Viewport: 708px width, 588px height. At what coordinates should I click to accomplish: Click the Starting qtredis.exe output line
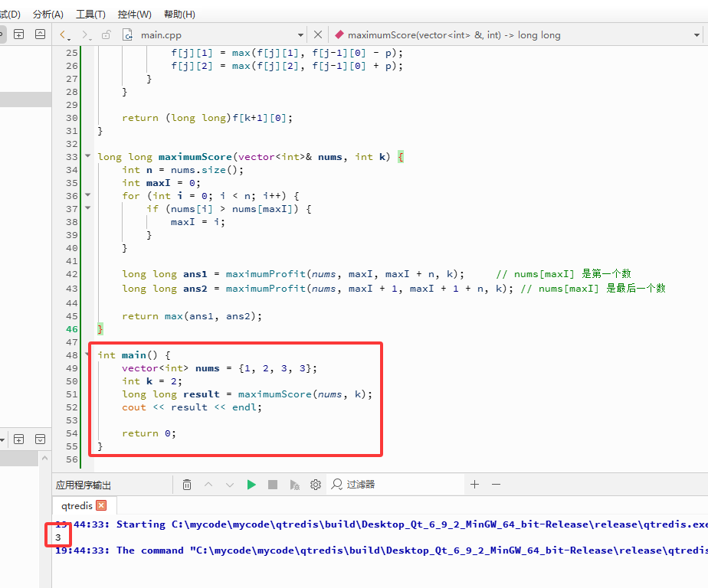click(x=381, y=524)
